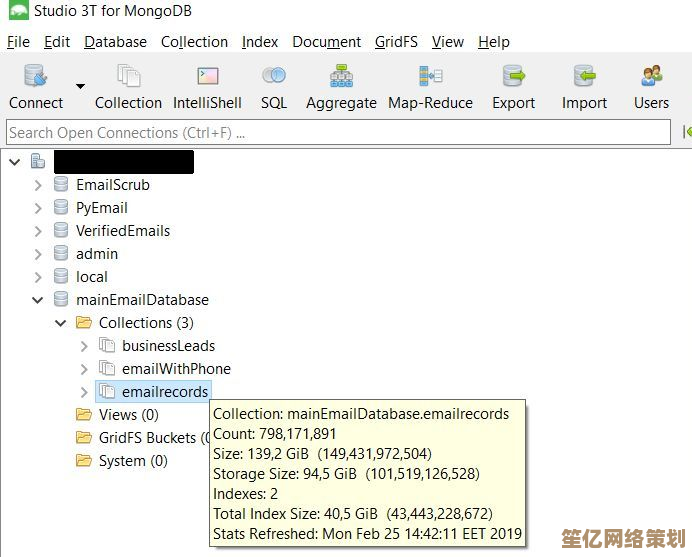Select the Views (0) folder
Image resolution: width=692 pixels, height=557 pixels.
click(128, 415)
